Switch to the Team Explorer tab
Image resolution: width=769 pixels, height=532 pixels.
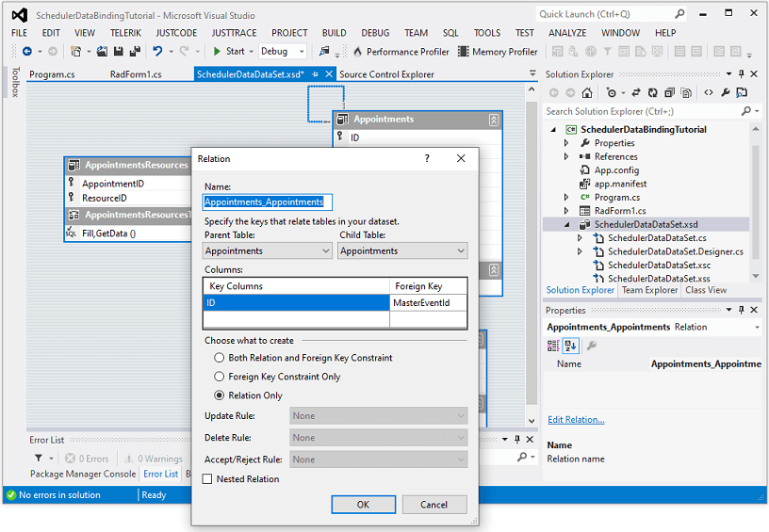[x=649, y=290]
